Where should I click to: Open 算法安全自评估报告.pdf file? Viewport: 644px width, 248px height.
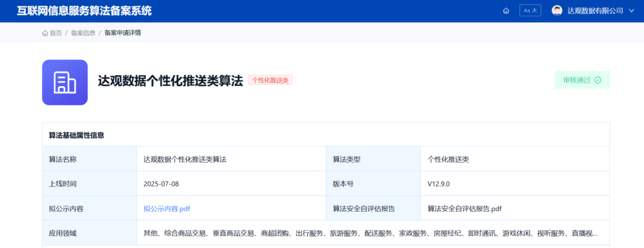[465, 208]
